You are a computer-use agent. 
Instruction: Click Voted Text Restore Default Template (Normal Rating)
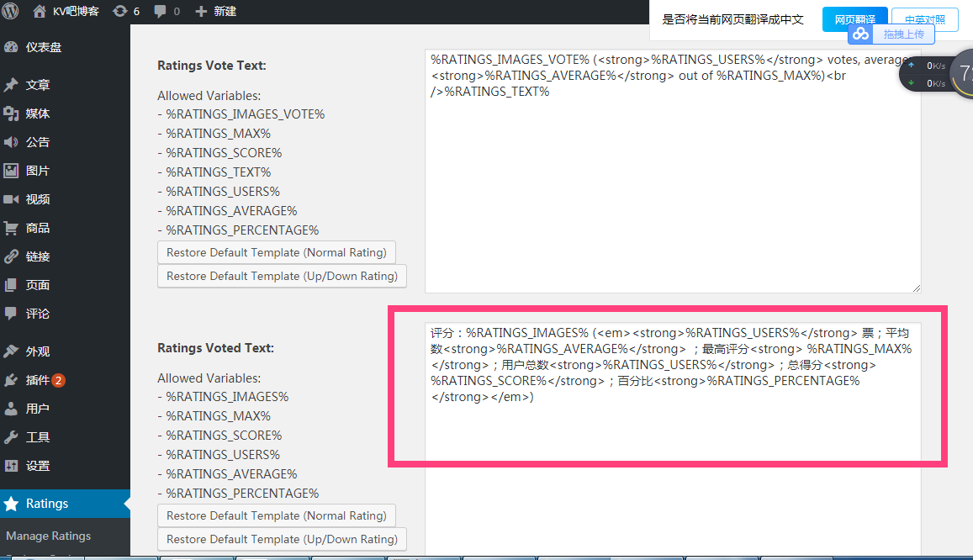click(x=276, y=515)
